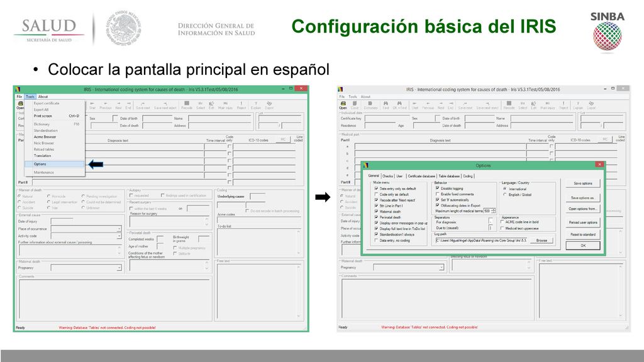Open the Coding tab in the Options dialog
Viewport: 644px width, 362px height.
click(x=468, y=176)
